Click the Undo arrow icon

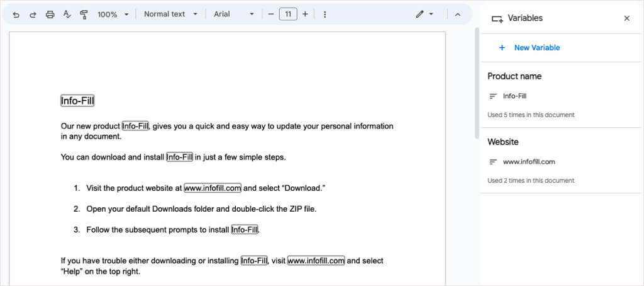(16, 14)
